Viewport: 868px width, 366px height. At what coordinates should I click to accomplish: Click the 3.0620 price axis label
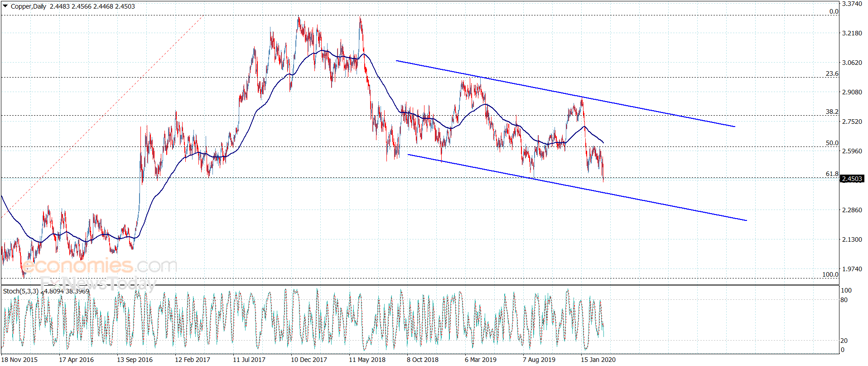point(852,63)
